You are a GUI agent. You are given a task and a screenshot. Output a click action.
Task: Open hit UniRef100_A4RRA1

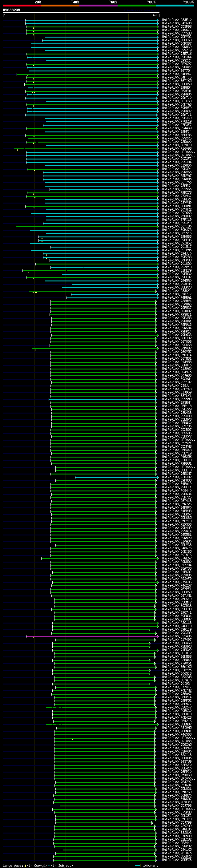tap(177, 297)
